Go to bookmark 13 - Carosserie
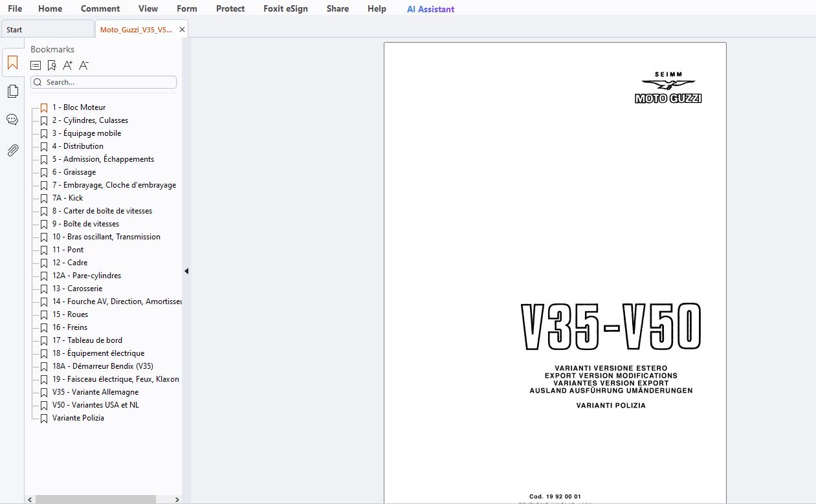Image resolution: width=816 pixels, height=504 pixels. coord(77,289)
